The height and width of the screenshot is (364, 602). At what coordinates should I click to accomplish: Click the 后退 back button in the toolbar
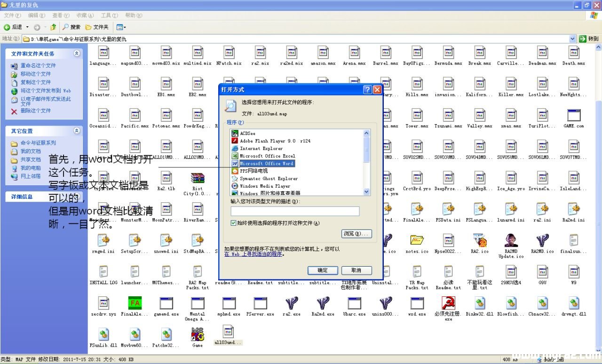coord(13,27)
